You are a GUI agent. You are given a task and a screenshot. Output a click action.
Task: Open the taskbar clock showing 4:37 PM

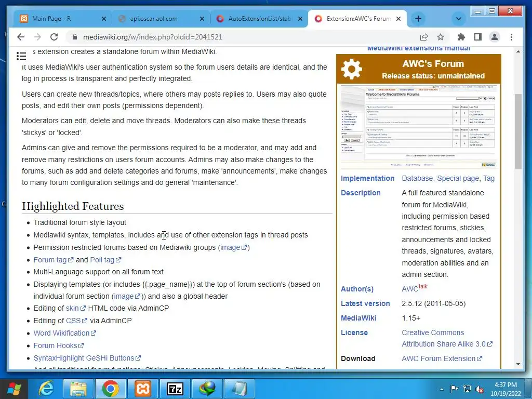pos(506,389)
